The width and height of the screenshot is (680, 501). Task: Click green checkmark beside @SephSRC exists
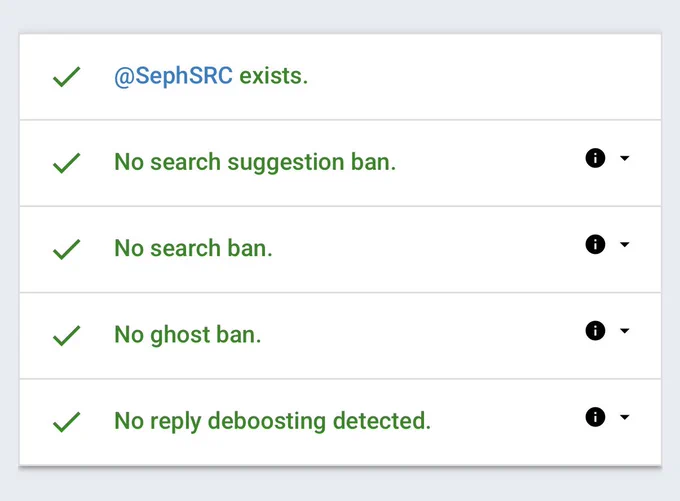[x=66, y=77]
